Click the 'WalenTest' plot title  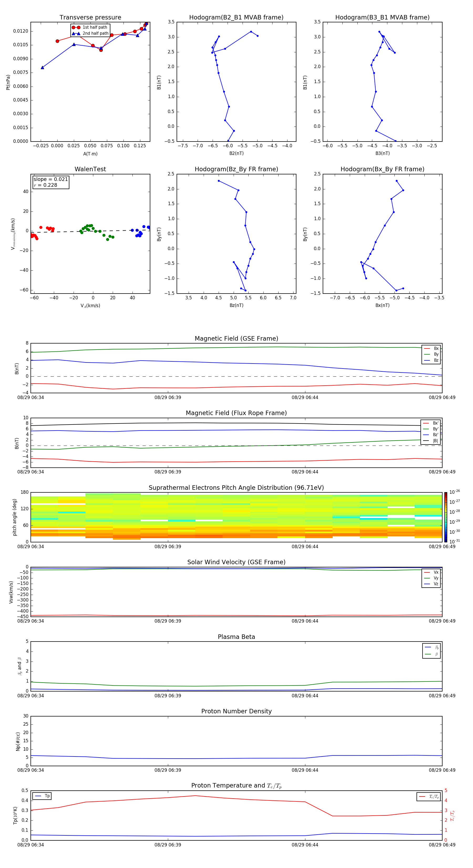[90, 169]
